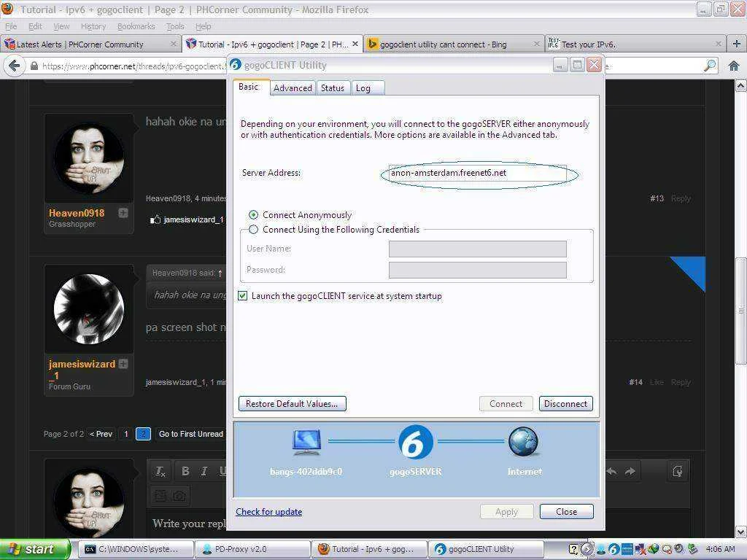Open C:\WINDOWS\system command prompt taskbar item

coord(136,549)
